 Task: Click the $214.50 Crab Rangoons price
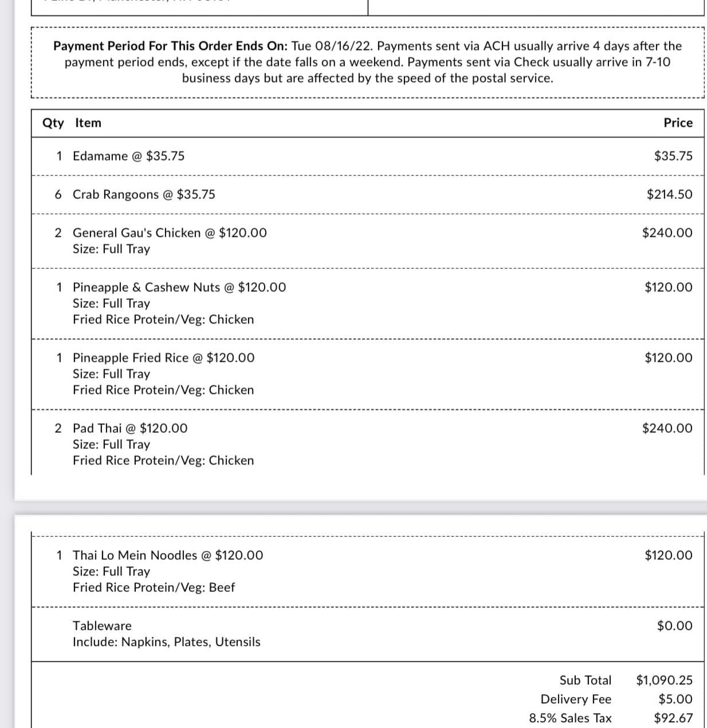(x=669, y=194)
